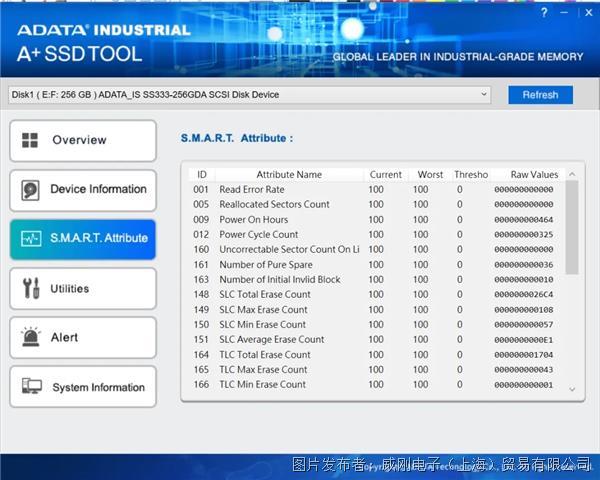
Task: Click the S.M.A.R.T. Attribute waveform icon
Action: [x=32, y=239]
